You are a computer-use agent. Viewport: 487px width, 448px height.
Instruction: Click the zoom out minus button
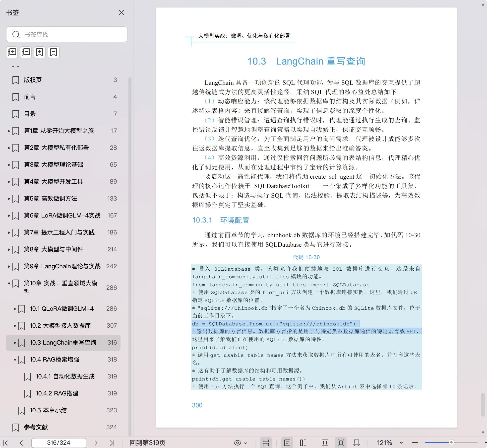[x=415, y=443]
